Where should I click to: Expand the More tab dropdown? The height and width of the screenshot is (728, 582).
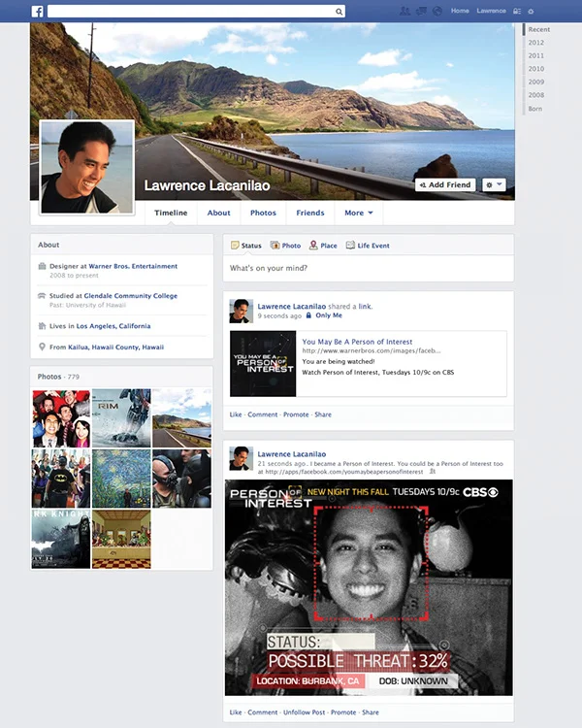[358, 213]
